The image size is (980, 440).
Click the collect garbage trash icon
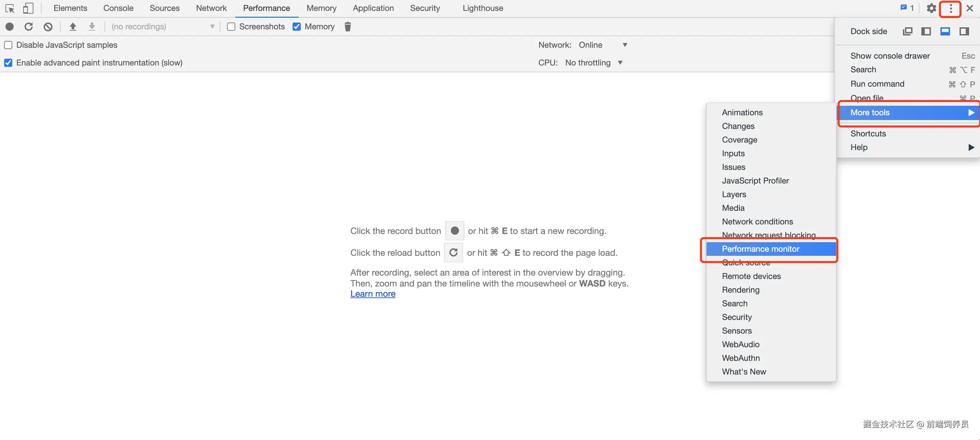[347, 27]
